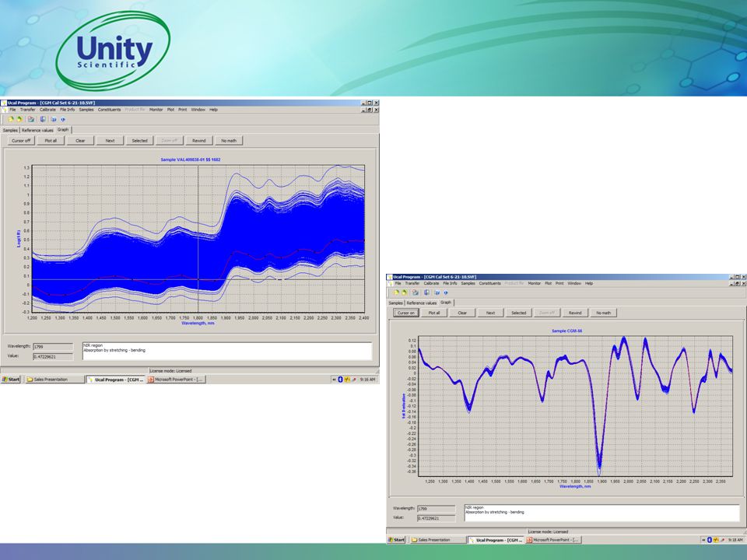747x560 pixels.
Task: Select the Graph tab in 1st Derivative window
Action: pyautogui.click(x=445, y=303)
